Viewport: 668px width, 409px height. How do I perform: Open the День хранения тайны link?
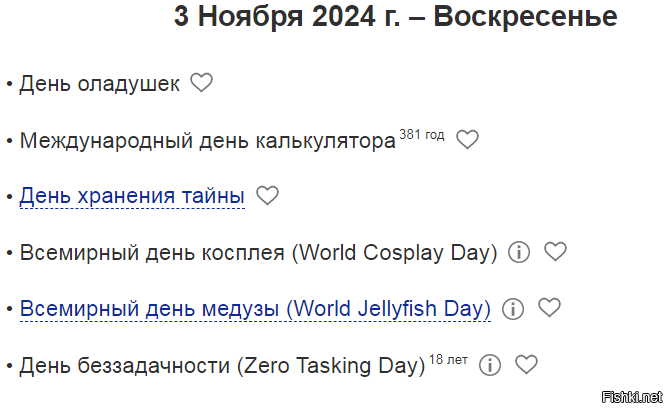[x=132, y=196]
